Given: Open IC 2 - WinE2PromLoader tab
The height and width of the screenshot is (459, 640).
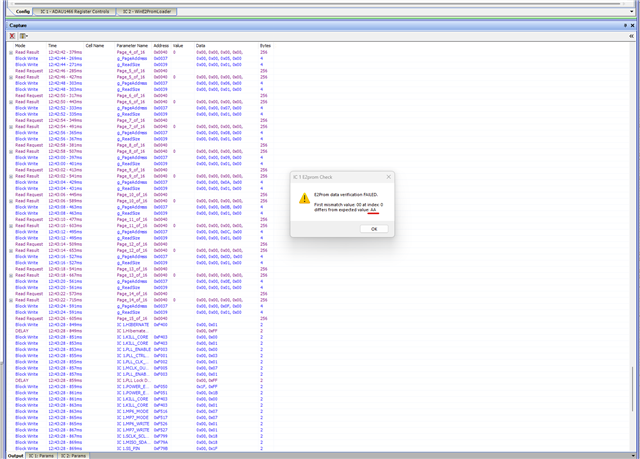Looking at the screenshot, I should point(147,11).
